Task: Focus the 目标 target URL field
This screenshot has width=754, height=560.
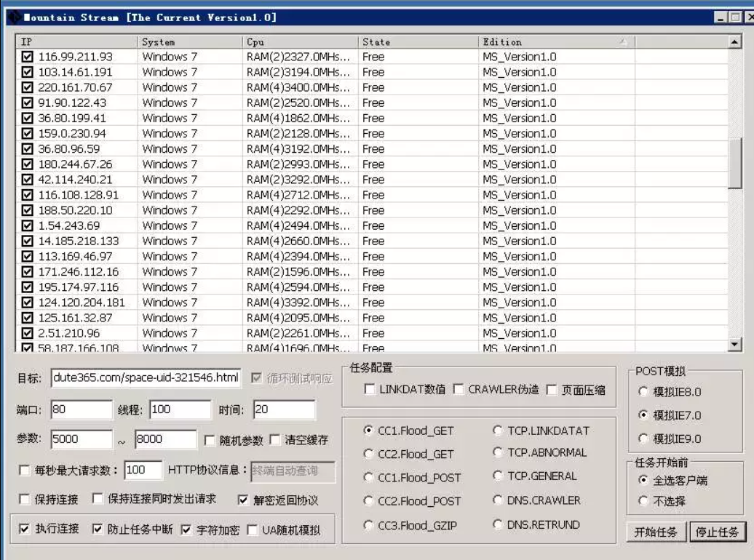Action: 146,378
